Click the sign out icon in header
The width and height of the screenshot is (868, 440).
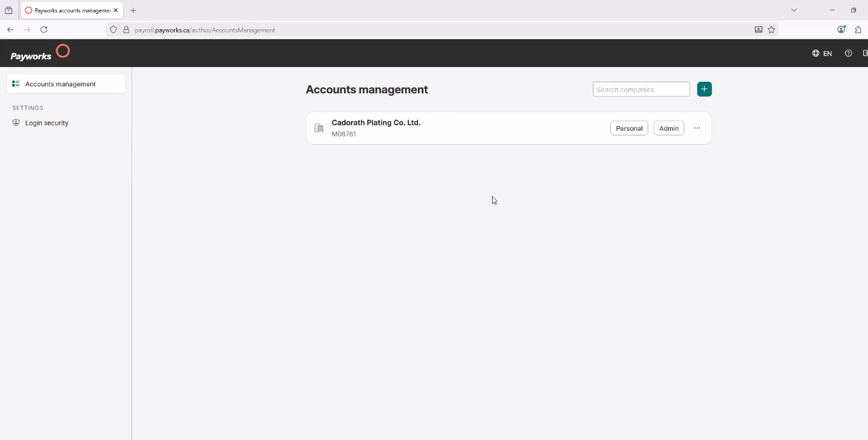click(865, 53)
